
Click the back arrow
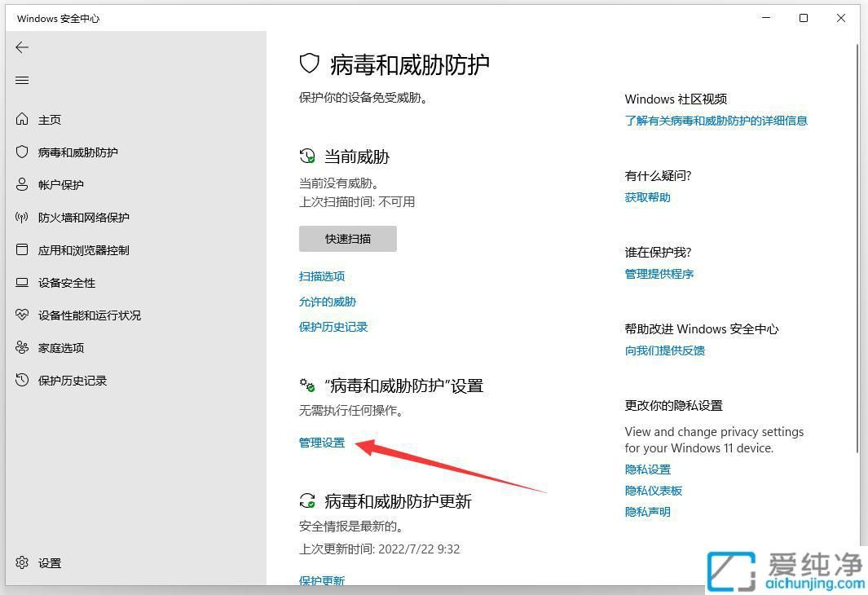tap(22, 47)
